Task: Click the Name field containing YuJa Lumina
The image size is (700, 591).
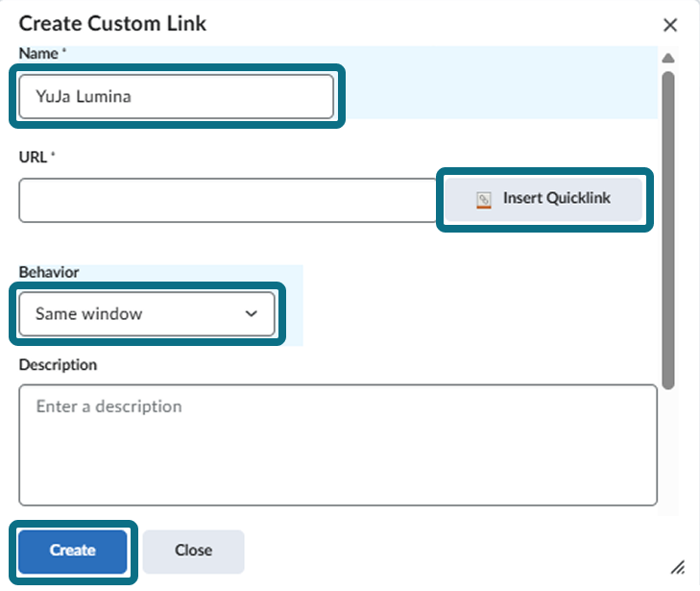Action: coord(176,96)
